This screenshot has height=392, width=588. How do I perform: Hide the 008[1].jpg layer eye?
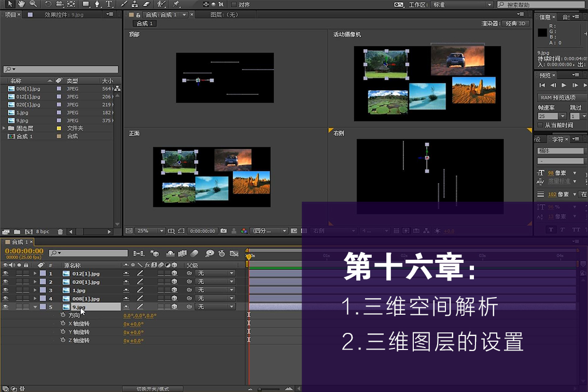click(5, 299)
